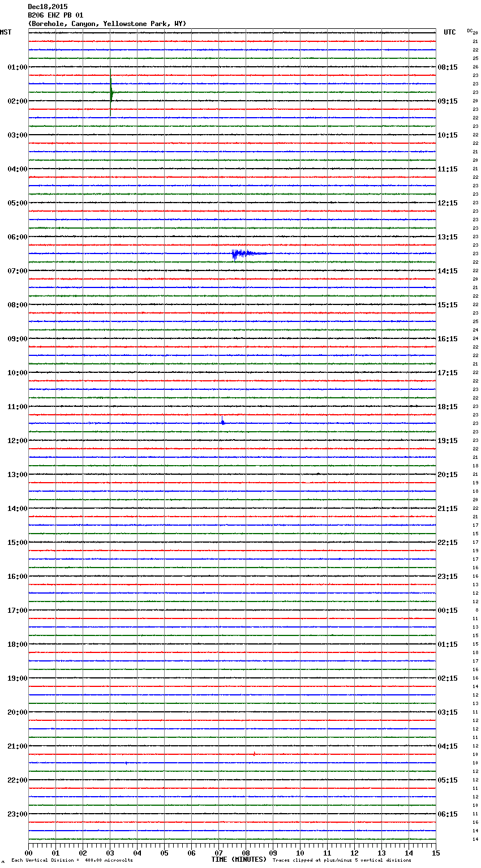The height and width of the screenshot is (868, 481).
Task: Click the Borehole, Canyon, Yellowstone Park location label
Action: pyautogui.click(x=107, y=24)
